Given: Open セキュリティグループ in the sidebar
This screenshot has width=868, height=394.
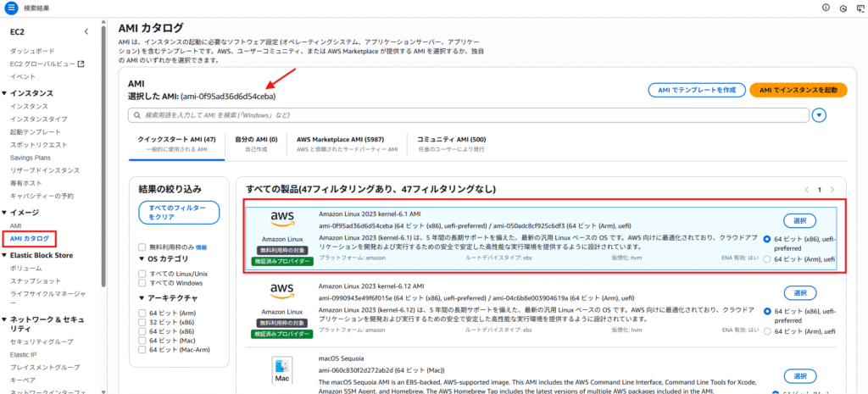Looking at the screenshot, I should pos(42,341).
